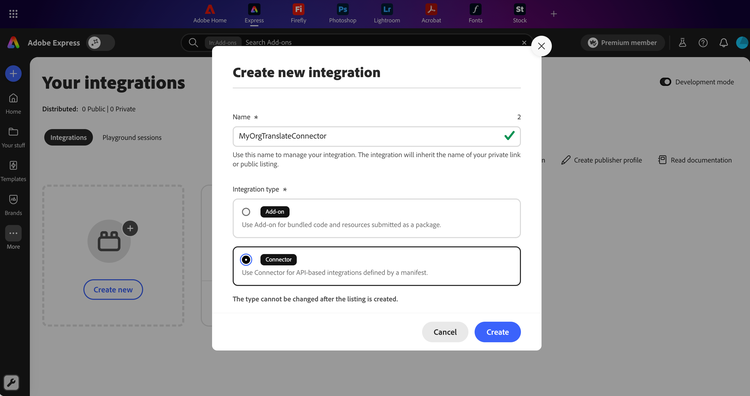Open the labs beaker icon
Screen dimensions: 750x396
(683, 43)
